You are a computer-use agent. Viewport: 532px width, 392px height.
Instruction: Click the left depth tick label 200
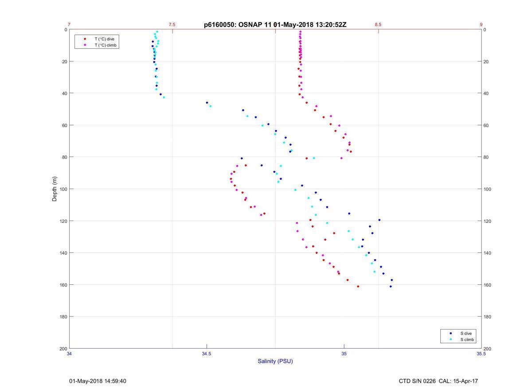click(x=63, y=349)
